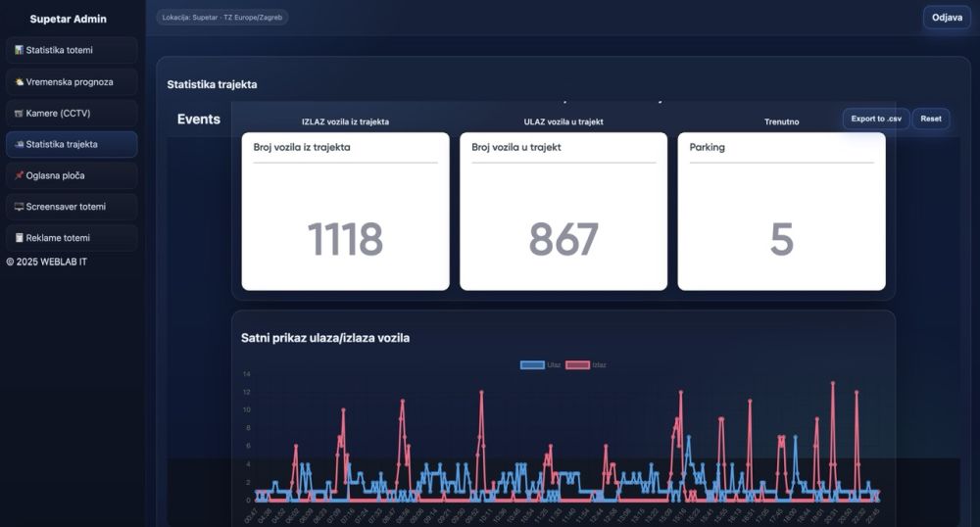The image size is (980, 527).
Task: Click the ferry icon beside Statistika trajekta
Action: click(x=19, y=145)
